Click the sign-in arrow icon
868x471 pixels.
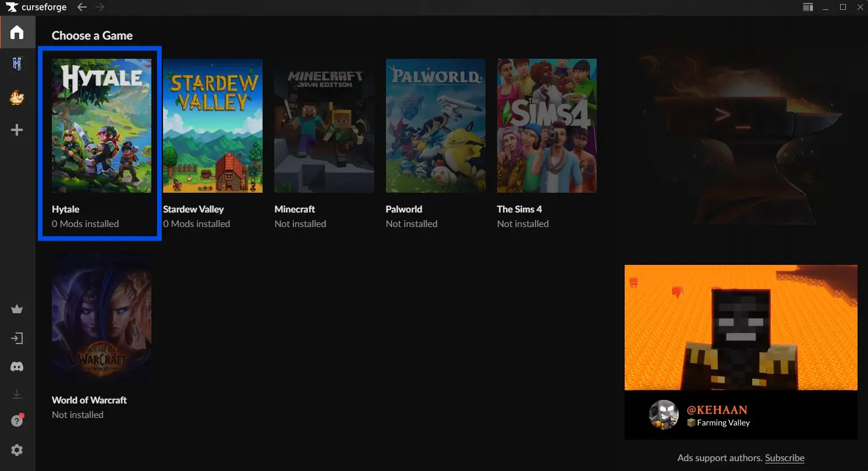point(17,338)
